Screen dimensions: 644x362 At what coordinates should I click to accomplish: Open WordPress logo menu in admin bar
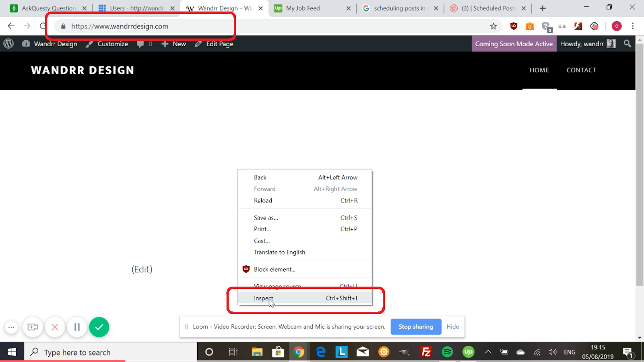[x=8, y=44]
